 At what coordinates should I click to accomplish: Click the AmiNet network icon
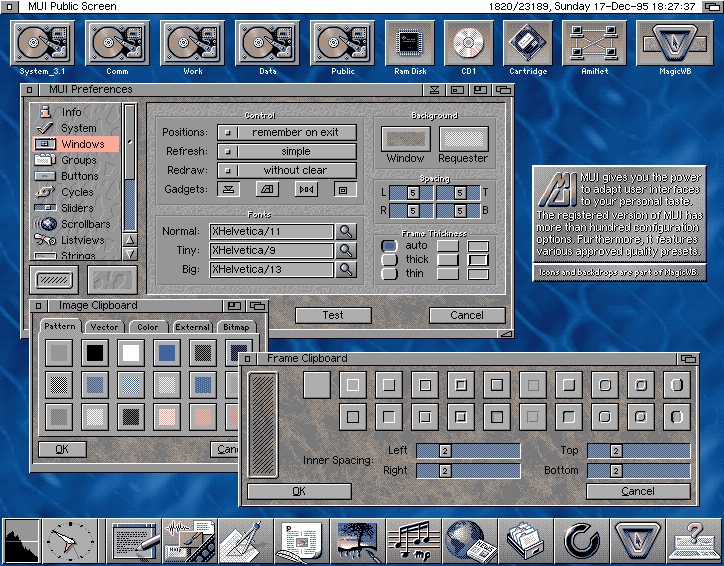587,44
